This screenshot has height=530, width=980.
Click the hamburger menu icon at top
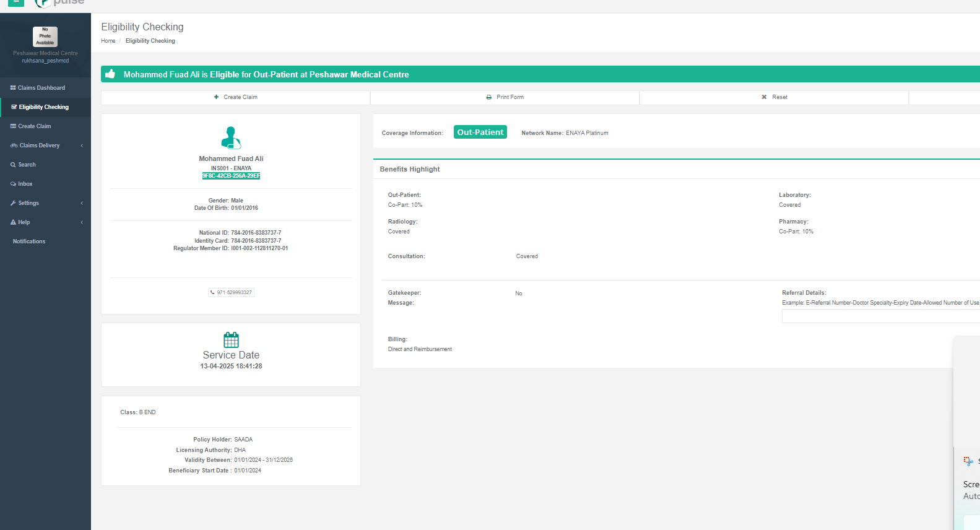click(16, 2)
